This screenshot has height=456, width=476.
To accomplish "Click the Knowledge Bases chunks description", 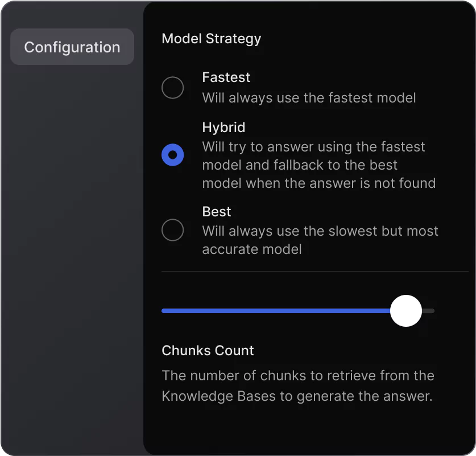I will 297,386.
